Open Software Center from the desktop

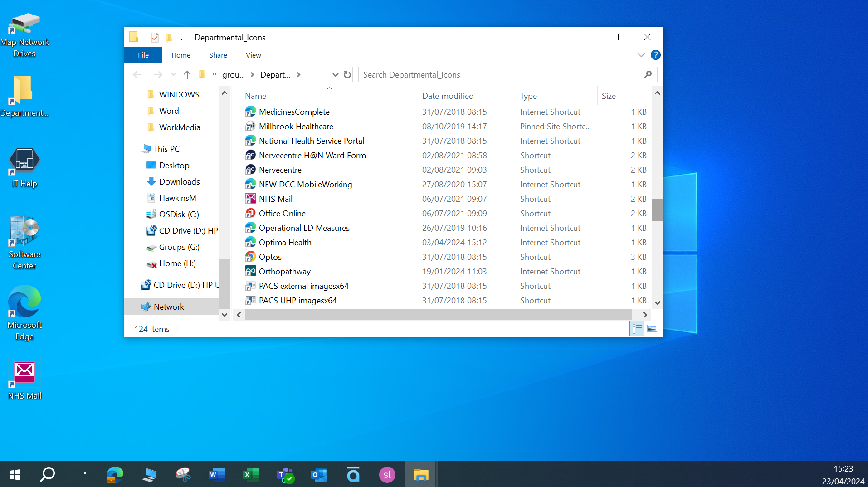(x=24, y=243)
